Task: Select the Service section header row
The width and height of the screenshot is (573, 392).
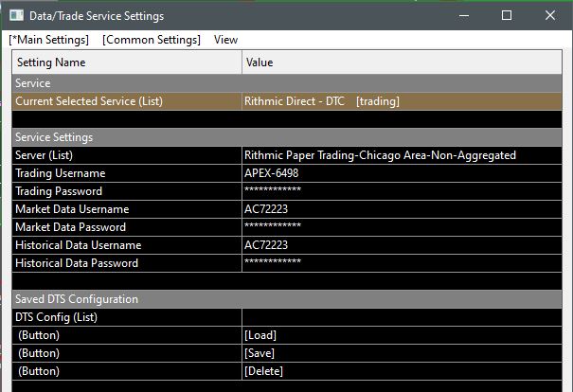Action: (287, 83)
